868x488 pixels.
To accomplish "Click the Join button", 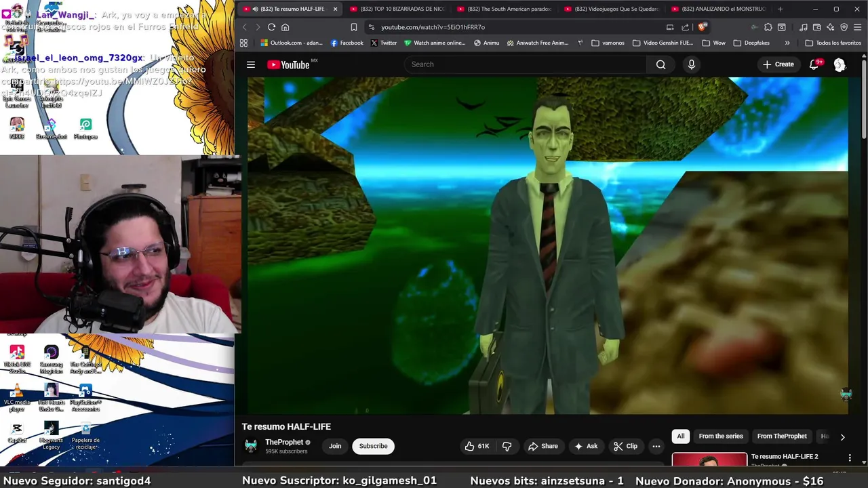I will [335, 446].
